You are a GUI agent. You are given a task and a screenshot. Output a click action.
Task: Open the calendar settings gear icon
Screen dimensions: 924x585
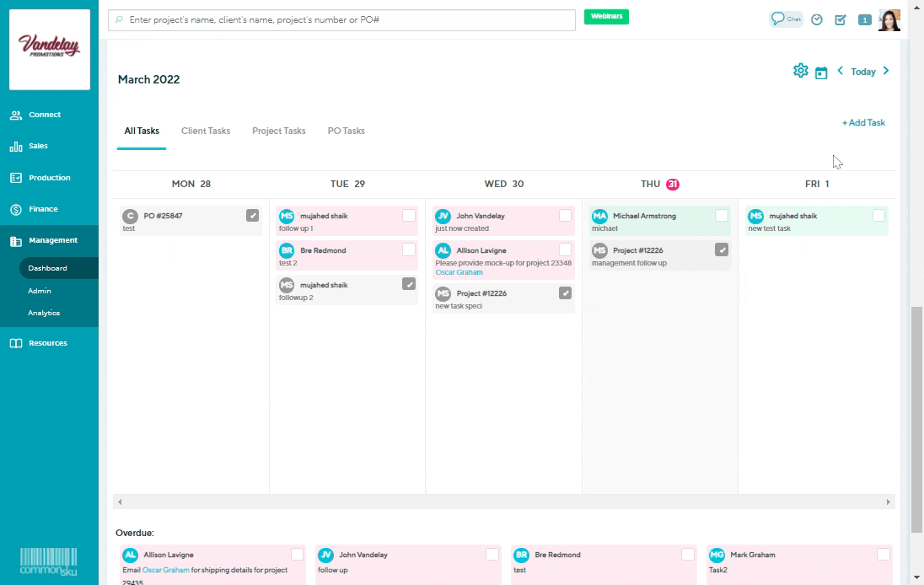799,71
